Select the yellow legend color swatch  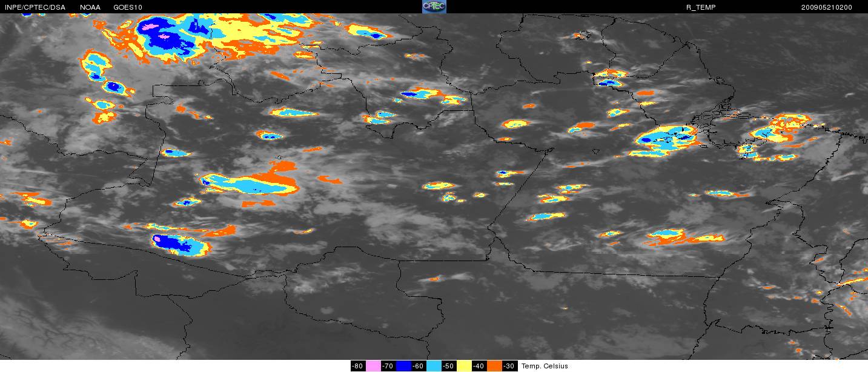click(464, 366)
